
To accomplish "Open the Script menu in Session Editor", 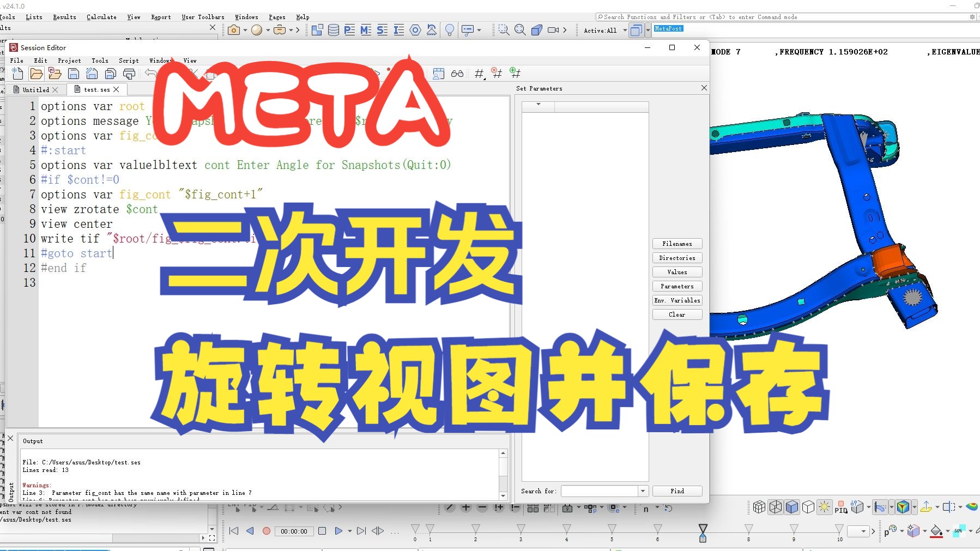I will tap(129, 60).
